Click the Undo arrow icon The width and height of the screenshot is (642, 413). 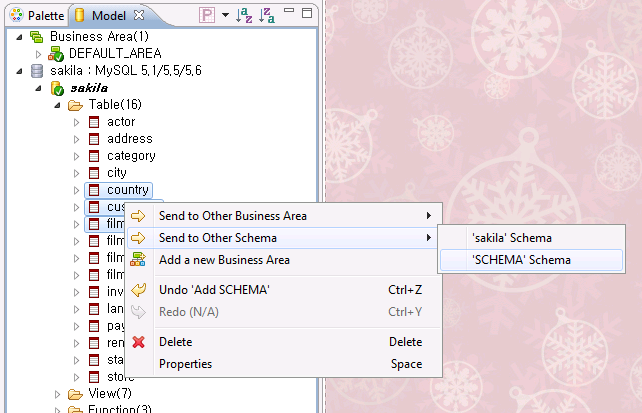(x=138, y=290)
